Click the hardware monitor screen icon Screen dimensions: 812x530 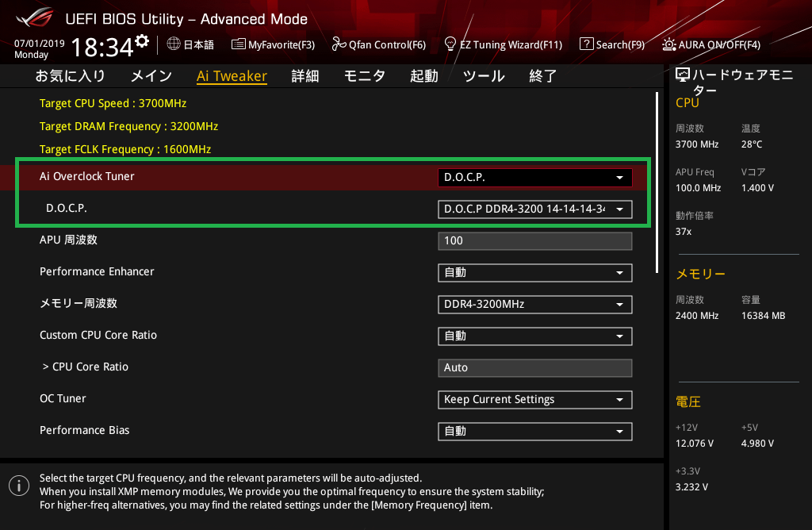pyautogui.click(x=683, y=75)
